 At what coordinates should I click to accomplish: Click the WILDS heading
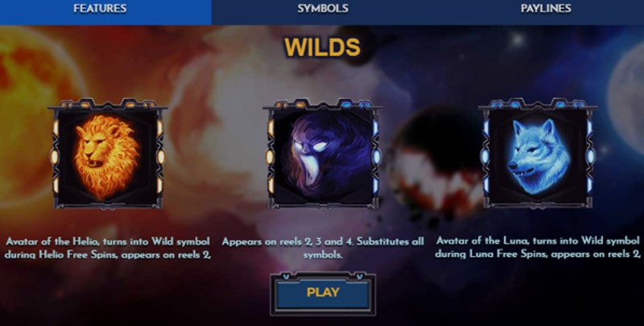point(323,47)
